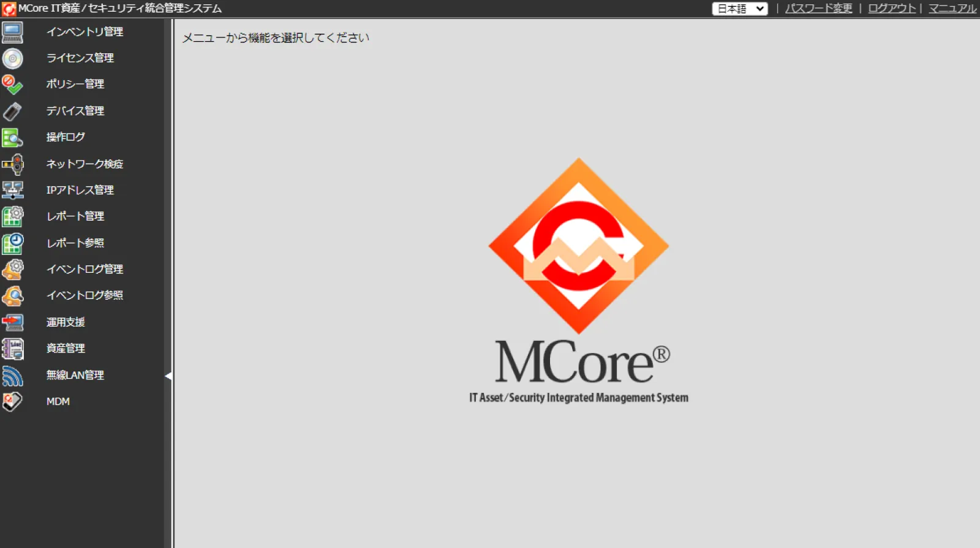Viewport: 980px width, 548px height.
Task: Click the インベントリ管理 computer icon
Action: (x=12, y=32)
